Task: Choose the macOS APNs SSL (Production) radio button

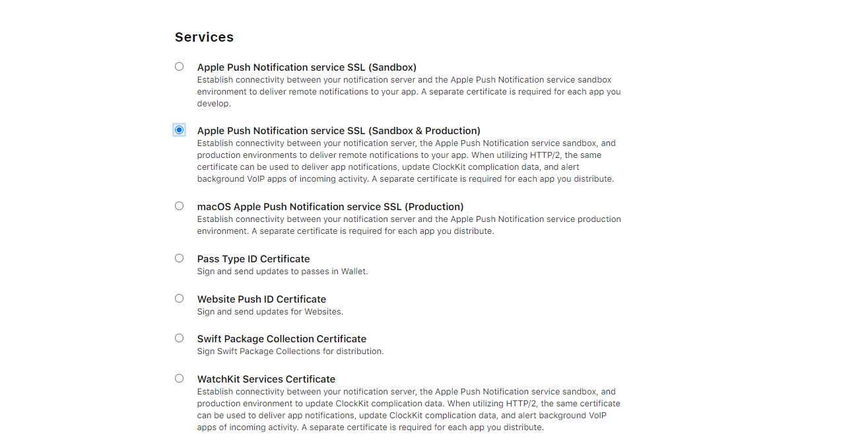Action: pos(179,205)
